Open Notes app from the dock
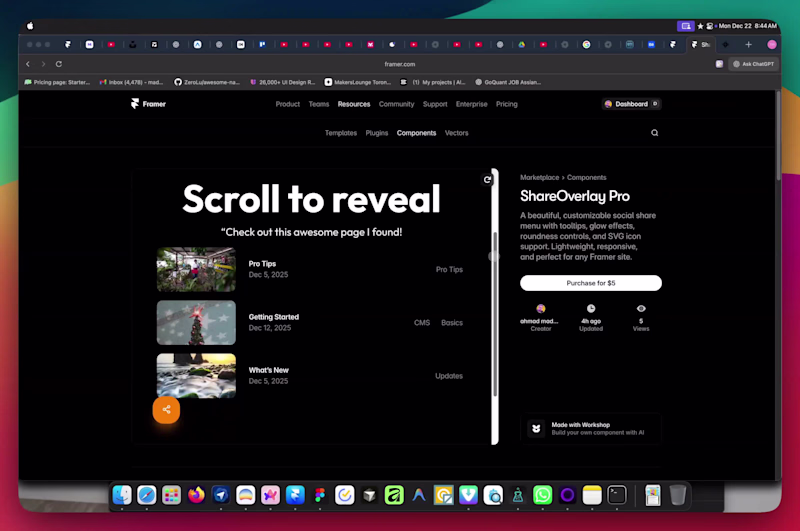The width and height of the screenshot is (800, 531). coord(592,495)
